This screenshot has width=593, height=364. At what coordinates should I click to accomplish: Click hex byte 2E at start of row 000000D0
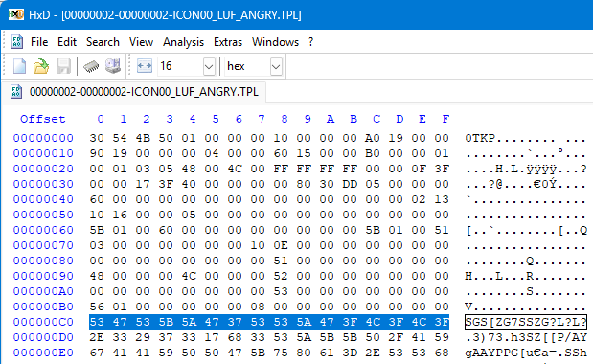point(97,337)
